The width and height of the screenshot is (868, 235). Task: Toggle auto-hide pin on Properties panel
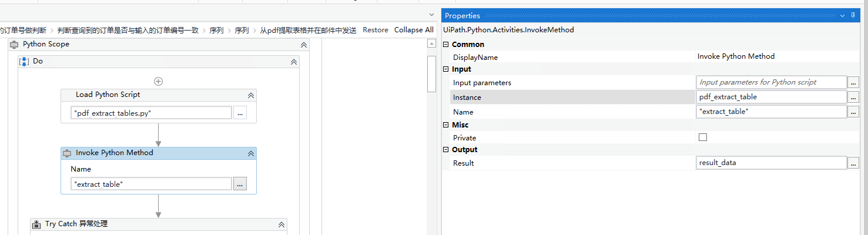tap(854, 16)
